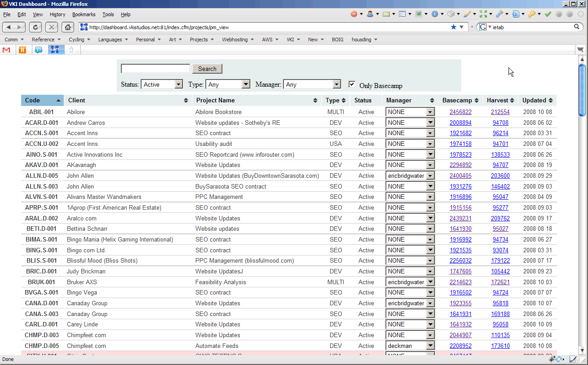Open manager dropdown for BRUK-001 row
The image size is (588, 365).
click(x=410, y=282)
